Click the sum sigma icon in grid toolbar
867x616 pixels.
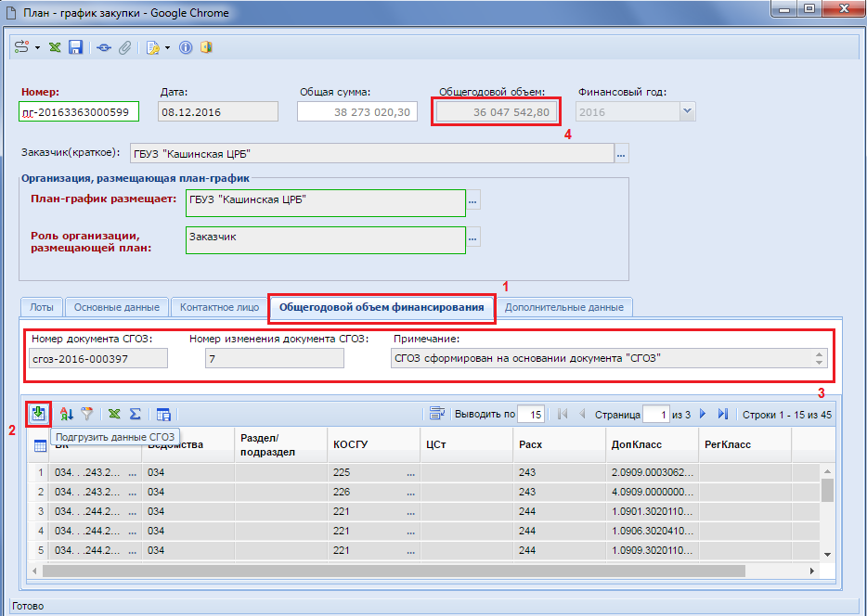pos(135,415)
